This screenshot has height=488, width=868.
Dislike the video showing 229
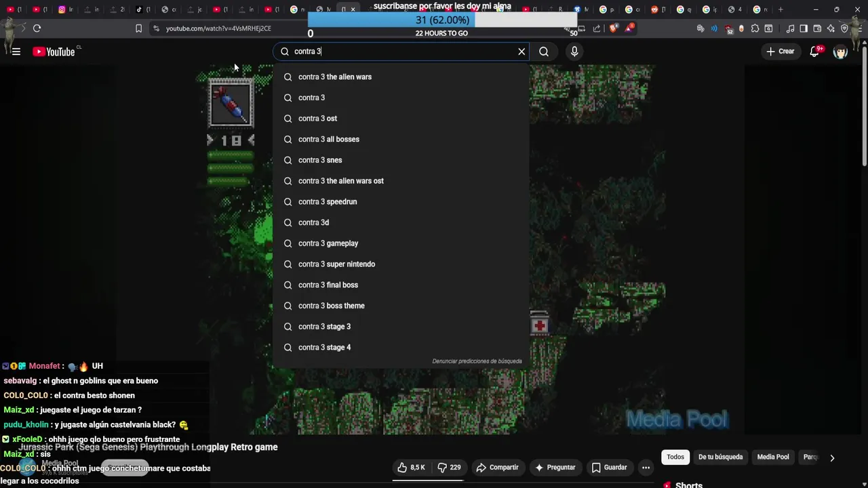pos(449,468)
